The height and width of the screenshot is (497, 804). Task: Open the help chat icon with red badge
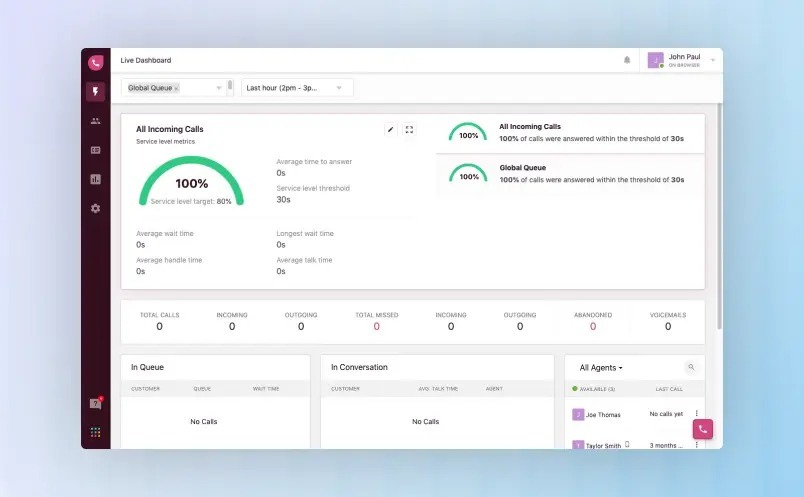(95, 404)
